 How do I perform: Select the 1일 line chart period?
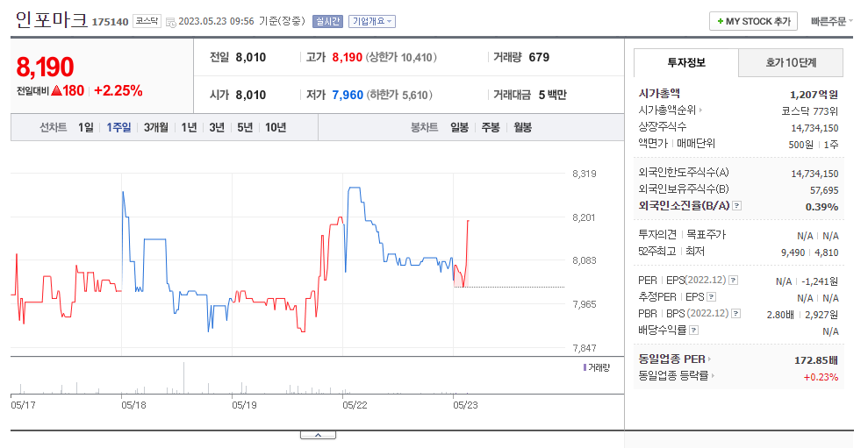pyautogui.click(x=86, y=127)
